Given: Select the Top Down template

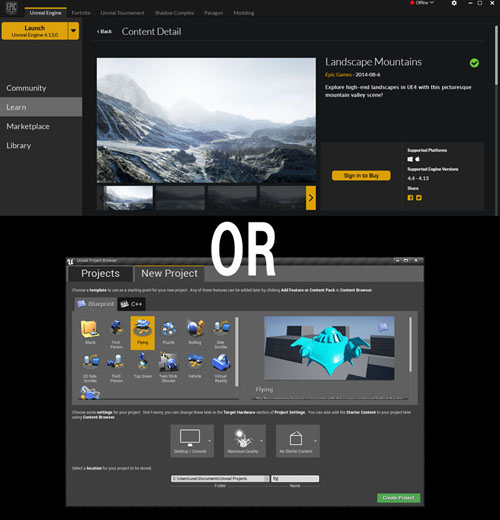Looking at the screenshot, I should tap(143, 366).
